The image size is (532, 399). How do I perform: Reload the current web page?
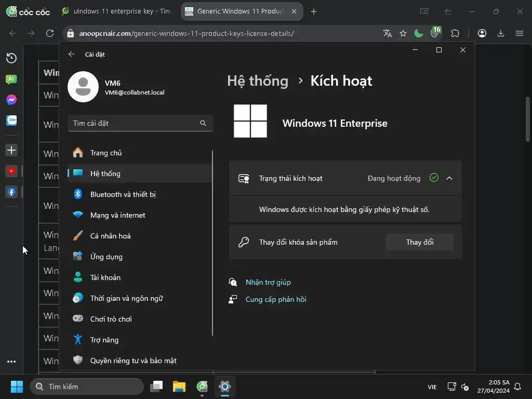(50, 33)
